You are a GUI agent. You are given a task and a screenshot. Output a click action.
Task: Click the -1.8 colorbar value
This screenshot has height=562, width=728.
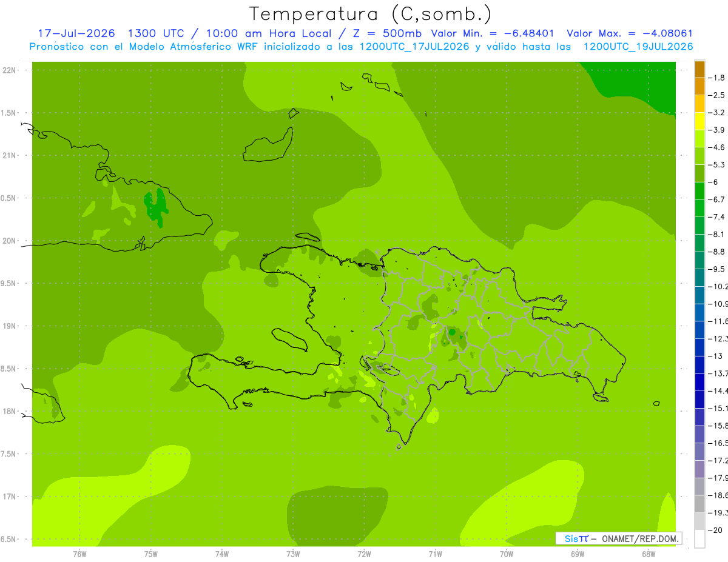[x=717, y=78]
